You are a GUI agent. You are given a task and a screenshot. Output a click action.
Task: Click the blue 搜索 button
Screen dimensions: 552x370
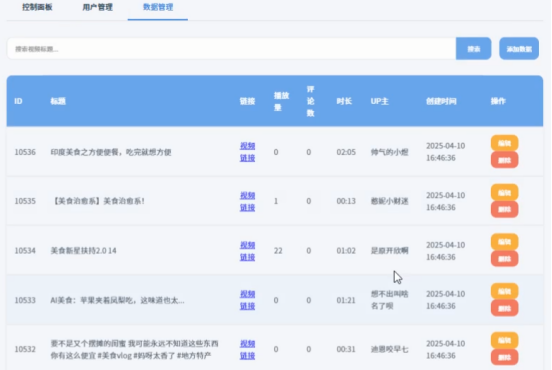point(473,49)
